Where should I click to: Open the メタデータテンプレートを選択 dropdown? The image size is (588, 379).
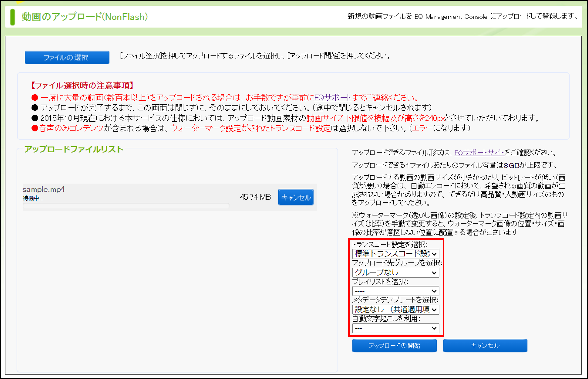(x=395, y=309)
